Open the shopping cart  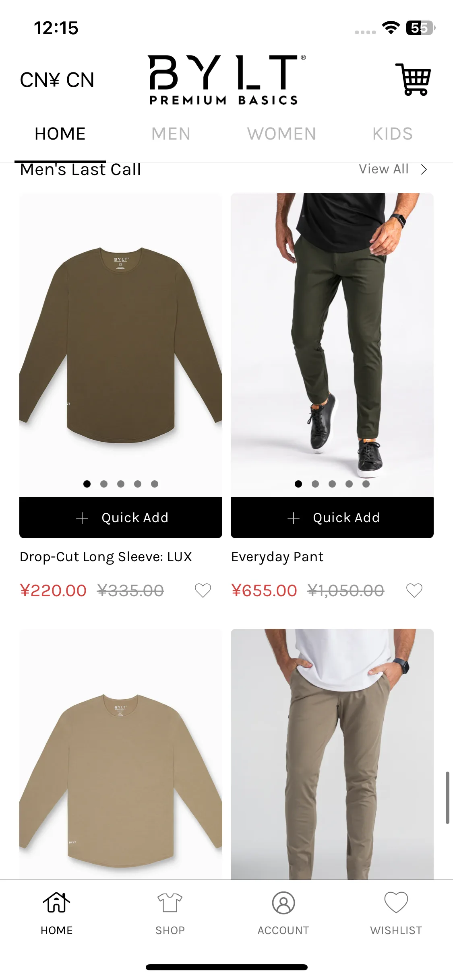pos(413,79)
